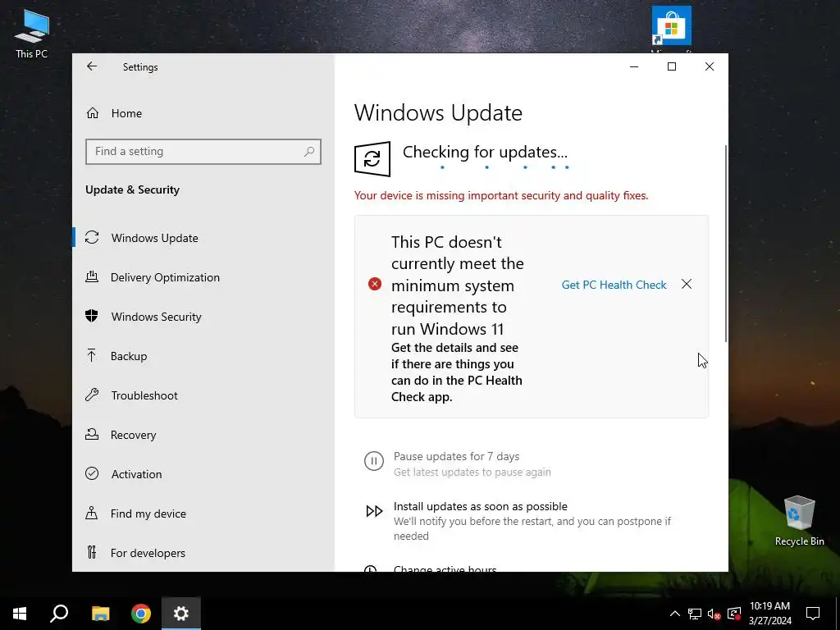Click the Delivery Optimization icon
The image size is (840, 630).
92,277
